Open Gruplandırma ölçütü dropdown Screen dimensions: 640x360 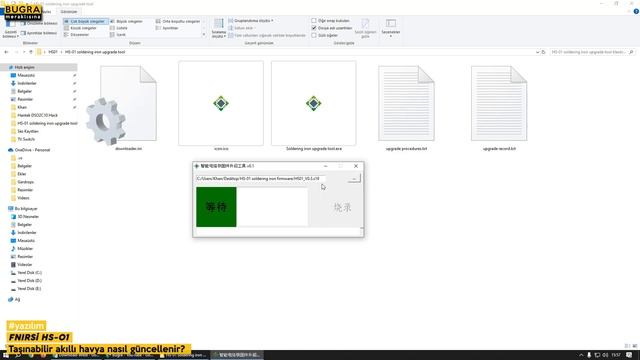click(251, 20)
